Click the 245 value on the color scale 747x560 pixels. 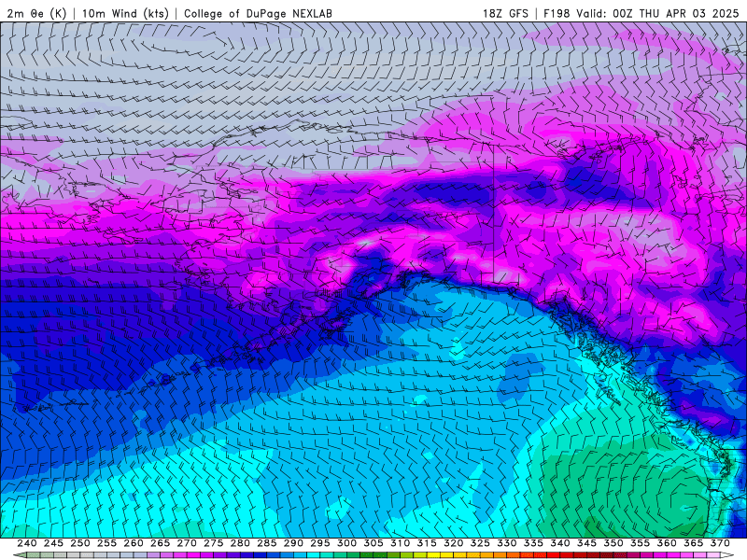click(x=53, y=543)
